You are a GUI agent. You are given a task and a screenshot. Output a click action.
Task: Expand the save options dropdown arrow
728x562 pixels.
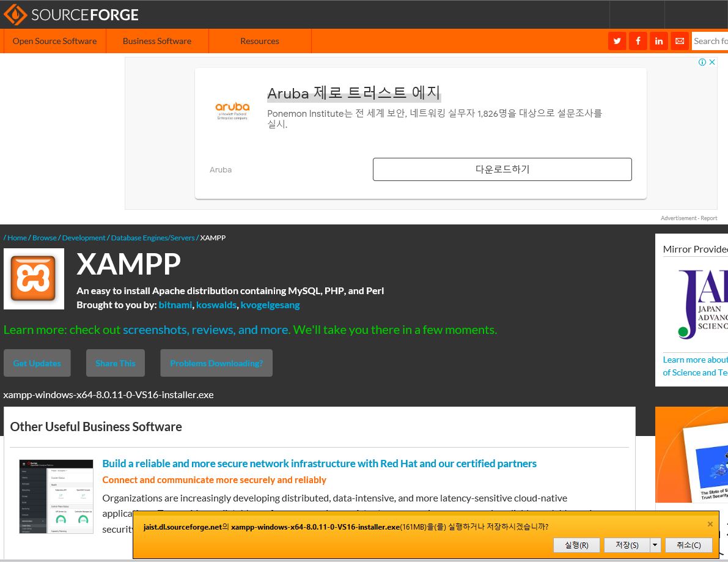[x=655, y=545]
